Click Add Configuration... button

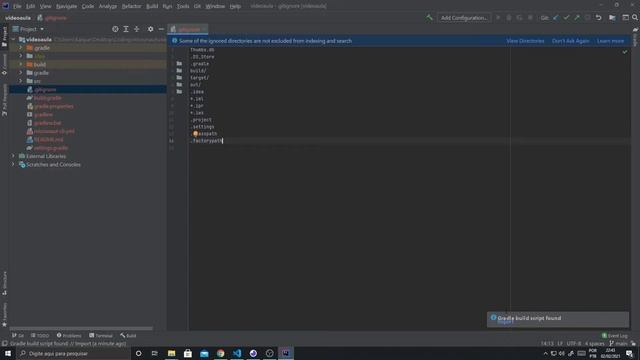464,18
